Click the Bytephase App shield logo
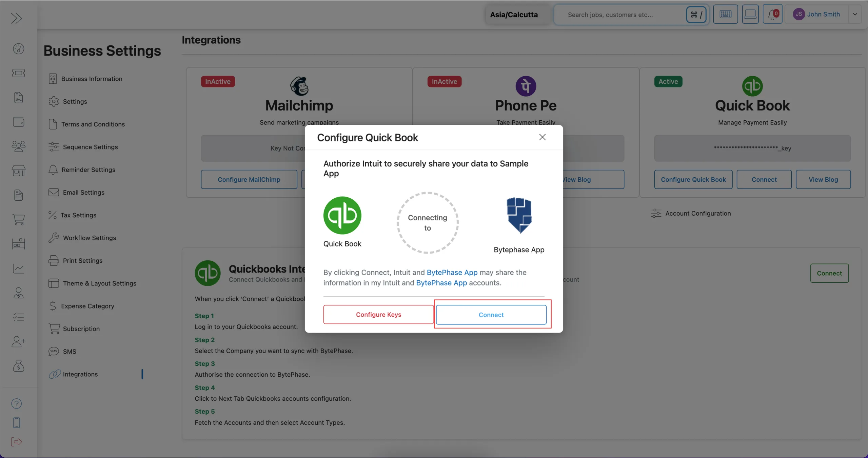The height and width of the screenshot is (458, 868). [x=519, y=216]
